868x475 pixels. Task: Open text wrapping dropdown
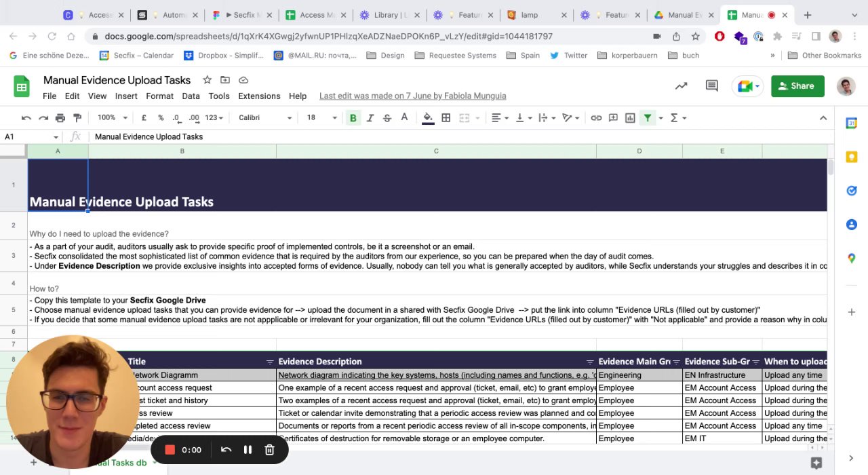(x=547, y=118)
